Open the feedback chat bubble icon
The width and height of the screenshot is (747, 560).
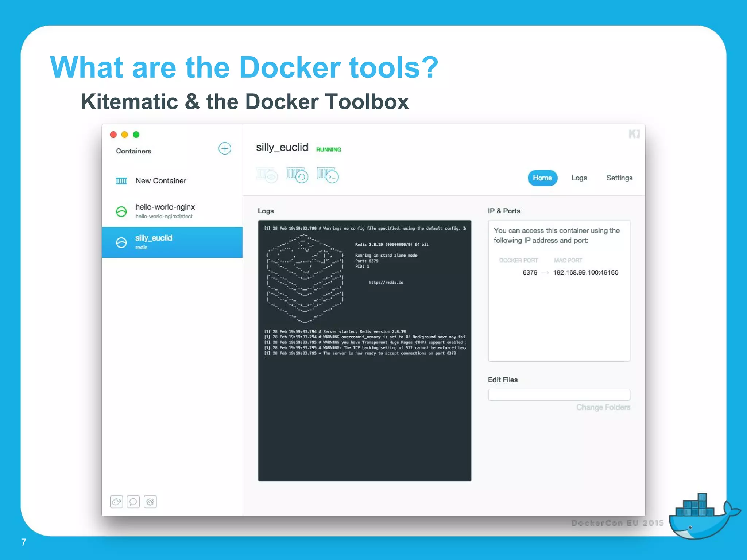[x=133, y=502]
